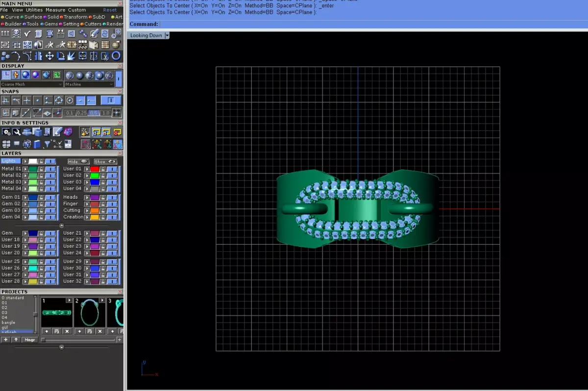588x391 pixels.
Task: Click the gears options icon in Info & Settings
Action: point(6,131)
